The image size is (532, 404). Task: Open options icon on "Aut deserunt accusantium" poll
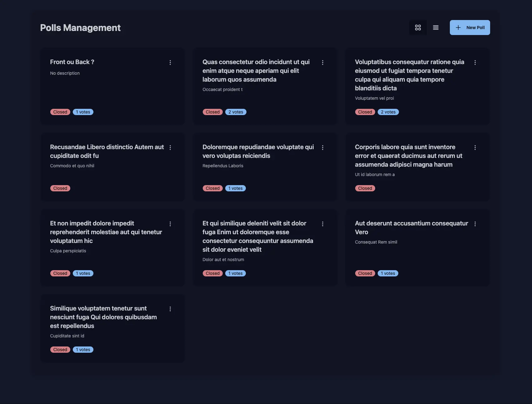(x=475, y=224)
